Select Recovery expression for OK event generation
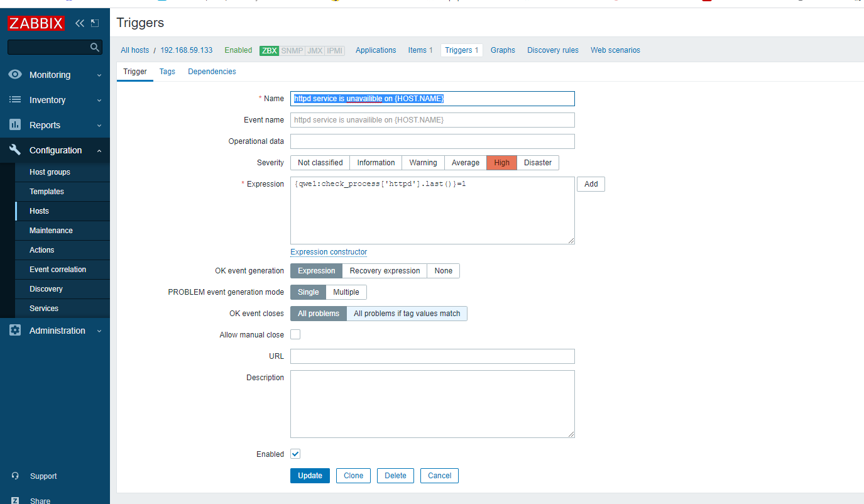864x504 pixels. 385,271
